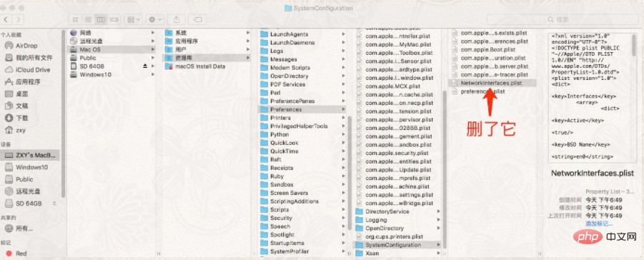Click the add tags link in preview
The width and height of the screenshot is (644, 260).
[x=599, y=224]
